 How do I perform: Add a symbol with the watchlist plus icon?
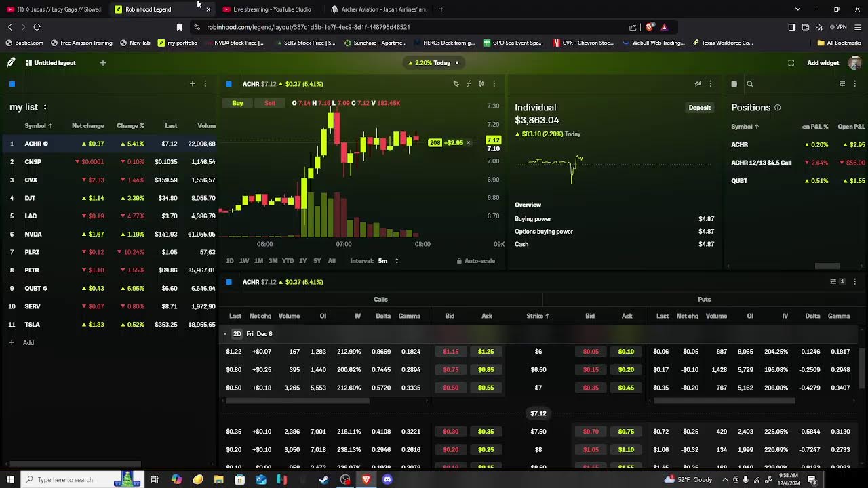click(193, 84)
